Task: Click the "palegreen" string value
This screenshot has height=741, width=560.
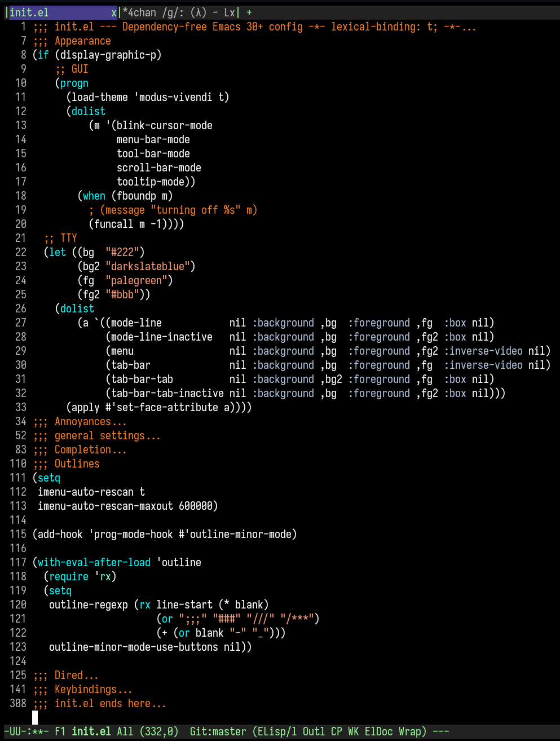Action: [136, 280]
